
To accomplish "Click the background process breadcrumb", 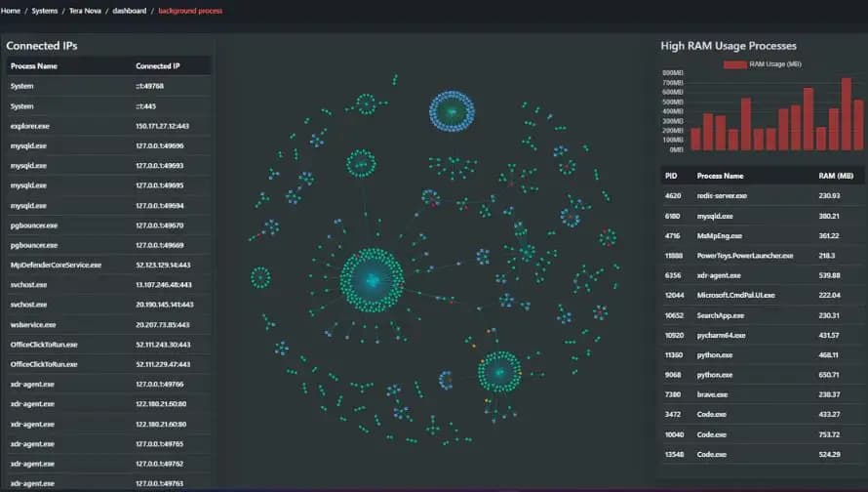I will coord(190,11).
